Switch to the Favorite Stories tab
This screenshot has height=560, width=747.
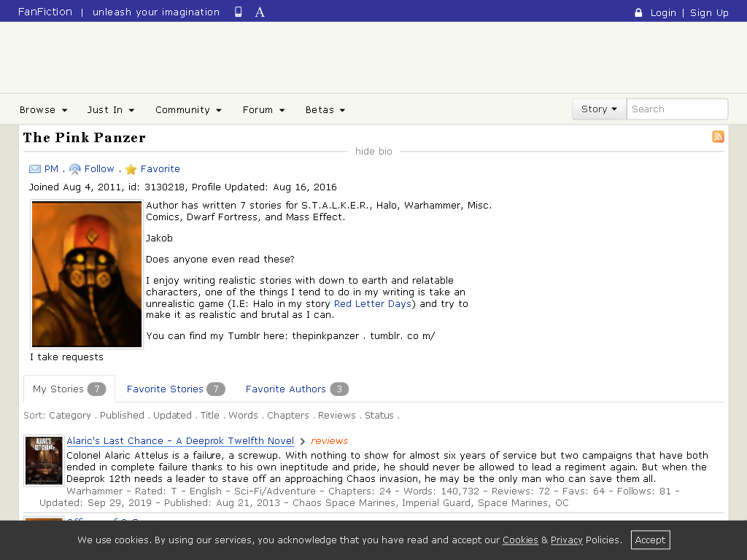175,389
